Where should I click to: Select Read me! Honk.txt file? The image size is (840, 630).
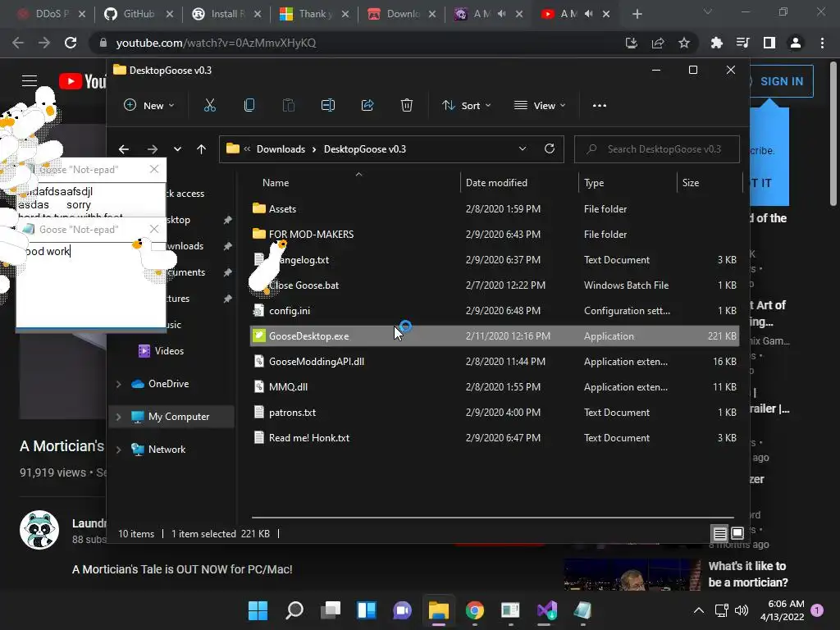495,438
